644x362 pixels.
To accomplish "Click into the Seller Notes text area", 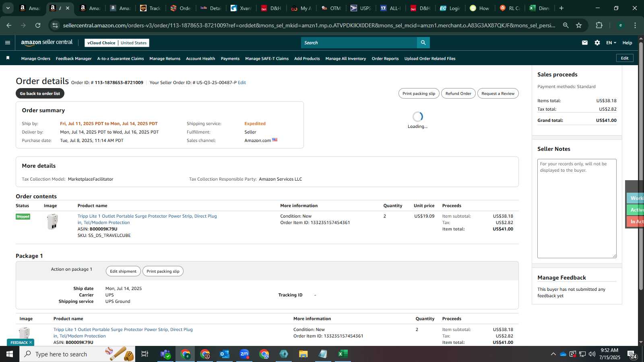I will pos(577,208).
